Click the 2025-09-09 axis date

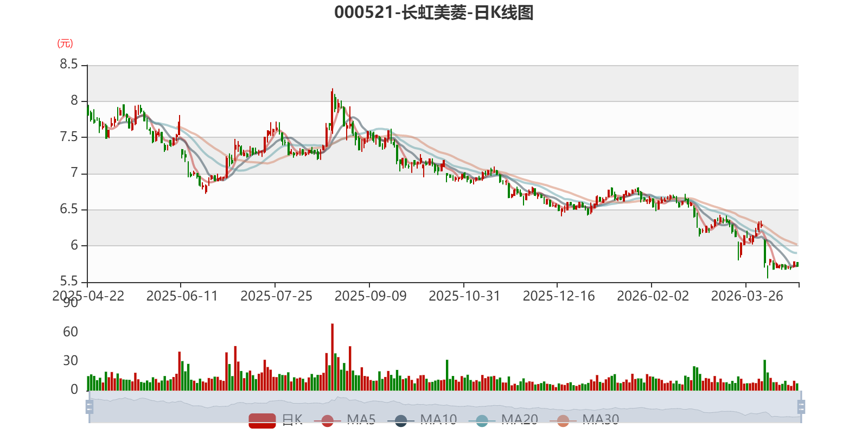pyautogui.click(x=371, y=296)
